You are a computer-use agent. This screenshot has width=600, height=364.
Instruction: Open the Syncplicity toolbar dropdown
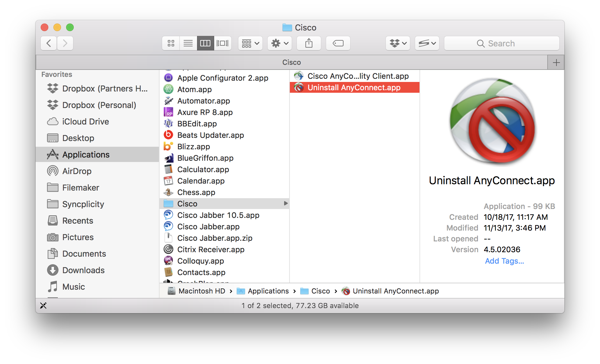427,43
